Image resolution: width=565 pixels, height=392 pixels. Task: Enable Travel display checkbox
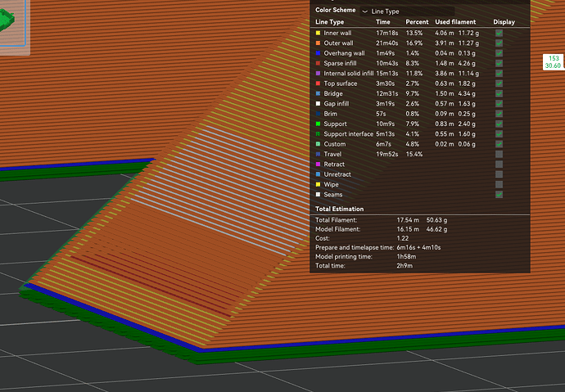coord(499,154)
